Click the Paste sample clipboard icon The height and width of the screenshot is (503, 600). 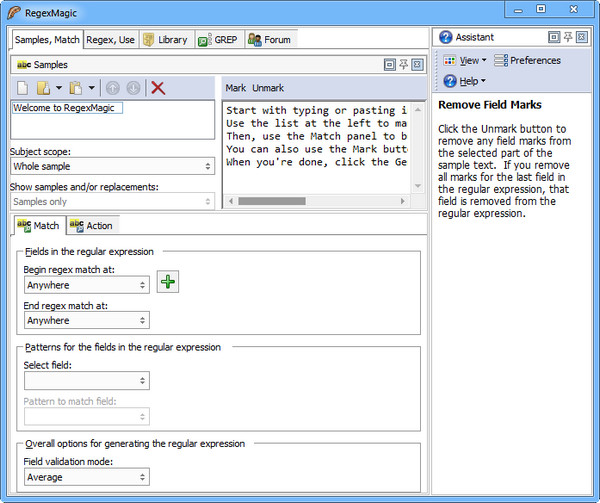coord(77,88)
